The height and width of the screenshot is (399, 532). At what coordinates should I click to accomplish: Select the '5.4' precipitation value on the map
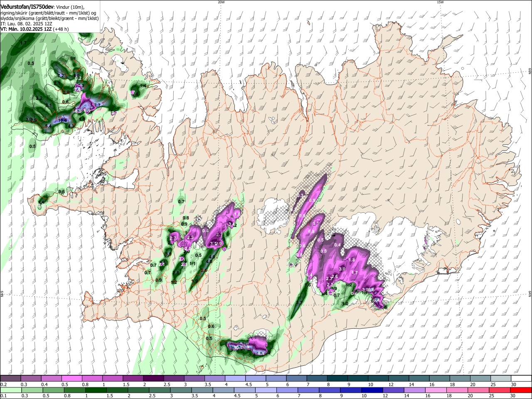pos(48,126)
